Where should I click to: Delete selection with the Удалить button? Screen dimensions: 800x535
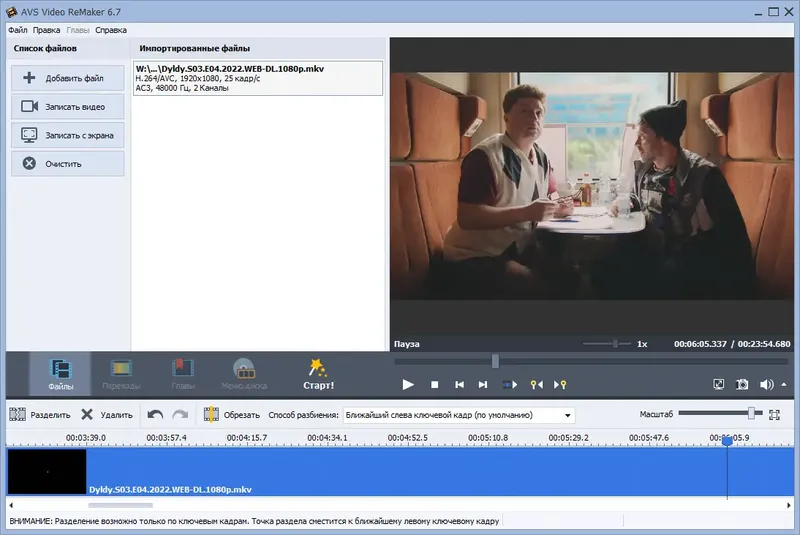(x=107, y=415)
